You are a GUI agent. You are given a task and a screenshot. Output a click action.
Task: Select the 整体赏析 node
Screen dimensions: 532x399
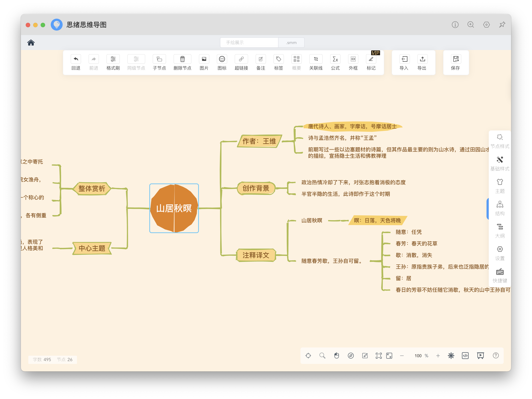[x=92, y=188]
